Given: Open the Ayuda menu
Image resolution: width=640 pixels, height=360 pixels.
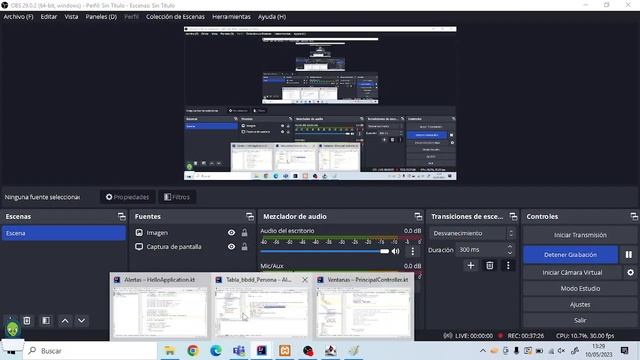Looking at the screenshot, I should click(271, 17).
